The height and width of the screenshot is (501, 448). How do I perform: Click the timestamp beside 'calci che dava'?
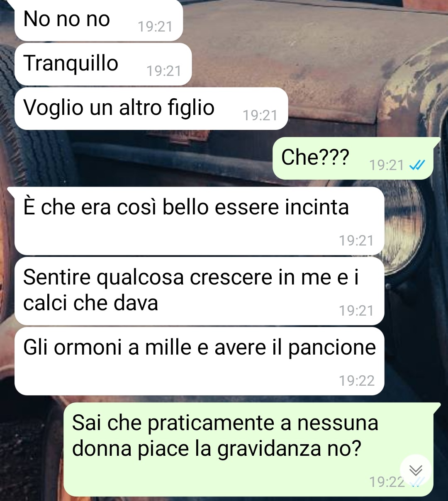tap(356, 311)
